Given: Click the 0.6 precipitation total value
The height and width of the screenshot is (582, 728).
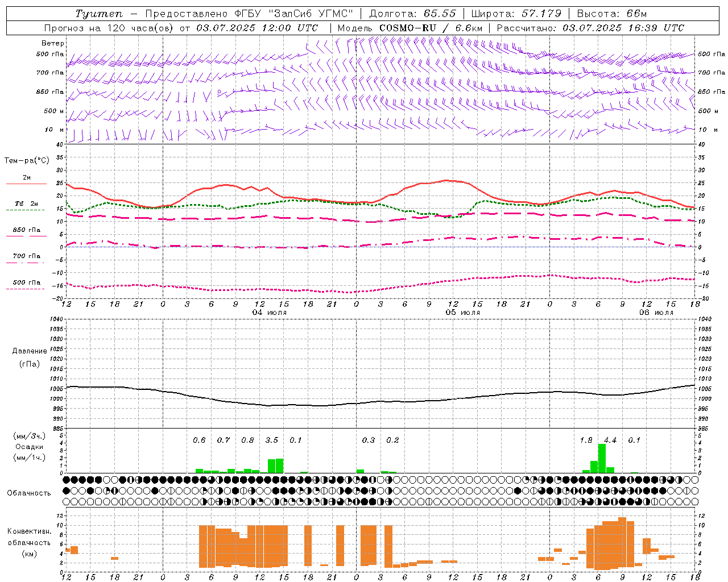Looking at the screenshot, I should pyautogui.click(x=199, y=440).
